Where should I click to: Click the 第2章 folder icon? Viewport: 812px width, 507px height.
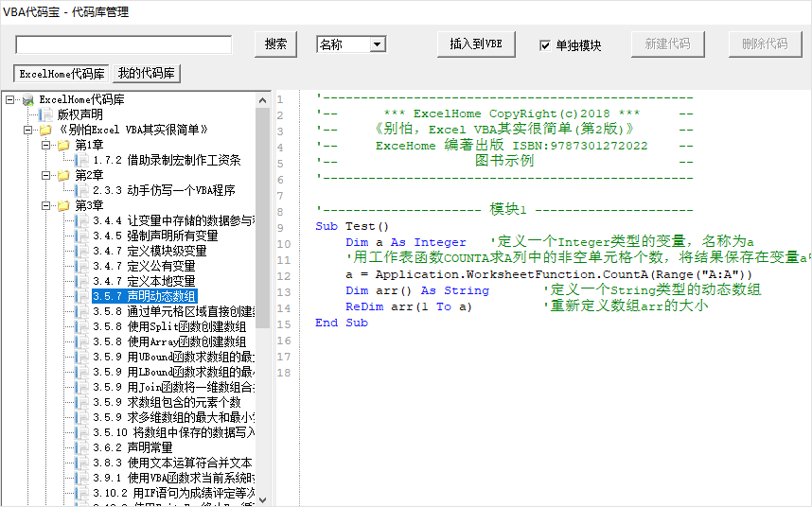[x=63, y=175]
